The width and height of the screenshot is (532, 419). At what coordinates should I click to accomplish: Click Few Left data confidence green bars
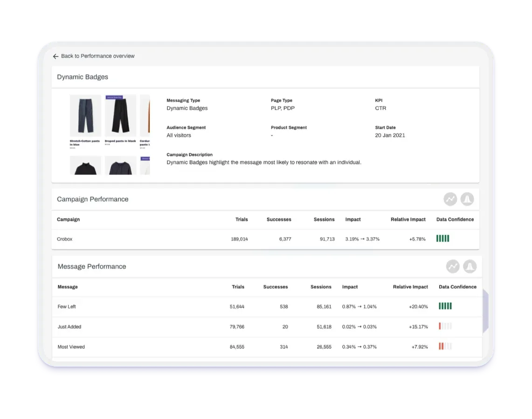click(445, 306)
